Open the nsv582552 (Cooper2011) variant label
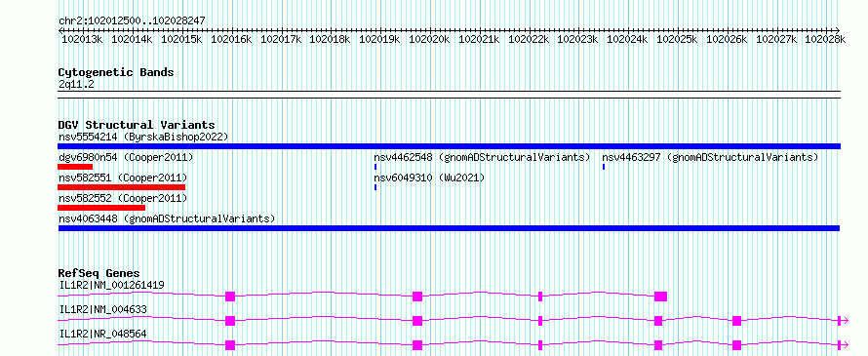 click(x=123, y=198)
